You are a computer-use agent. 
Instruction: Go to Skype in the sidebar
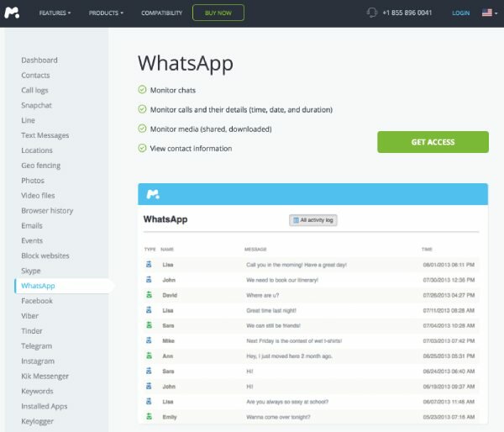[x=31, y=271]
